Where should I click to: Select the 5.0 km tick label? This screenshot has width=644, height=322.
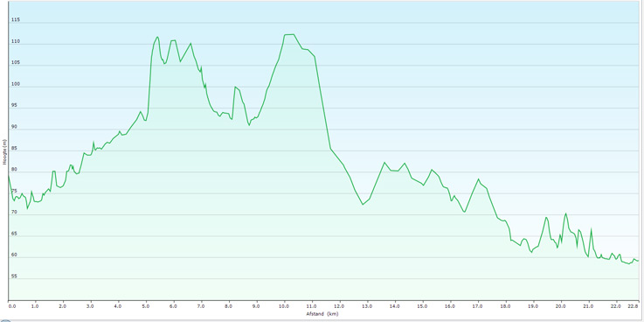146,306
